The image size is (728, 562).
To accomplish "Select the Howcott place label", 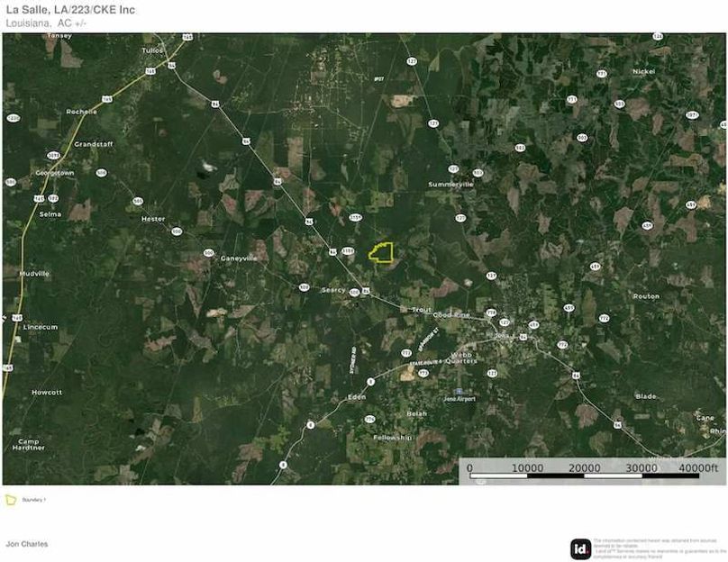I will click(x=47, y=393).
